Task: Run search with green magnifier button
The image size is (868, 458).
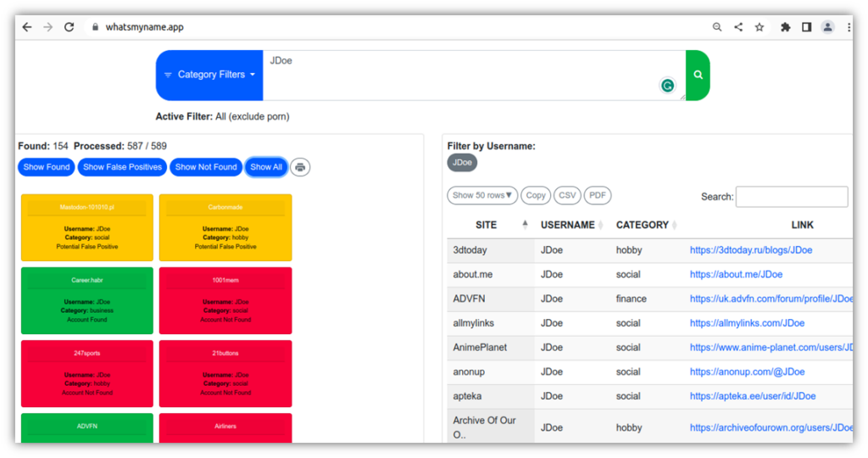Action: click(698, 75)
